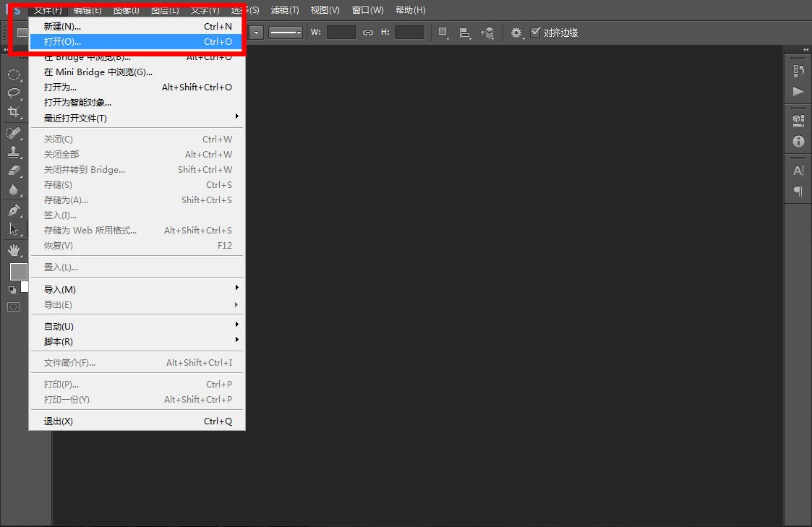Show the Info panel
Image resolution: width=812 pixels, height=527 pixels.
(798, 141)
